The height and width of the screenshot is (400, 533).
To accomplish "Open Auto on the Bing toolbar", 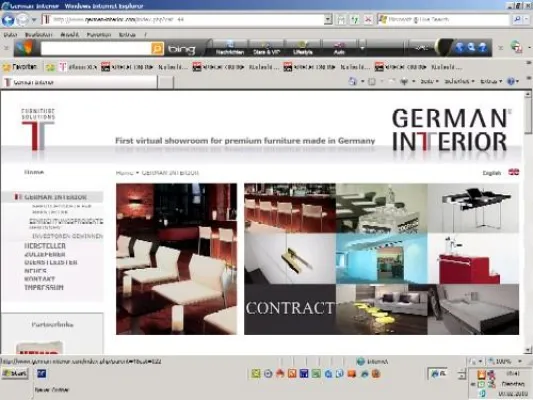I will tap(339, 48).
